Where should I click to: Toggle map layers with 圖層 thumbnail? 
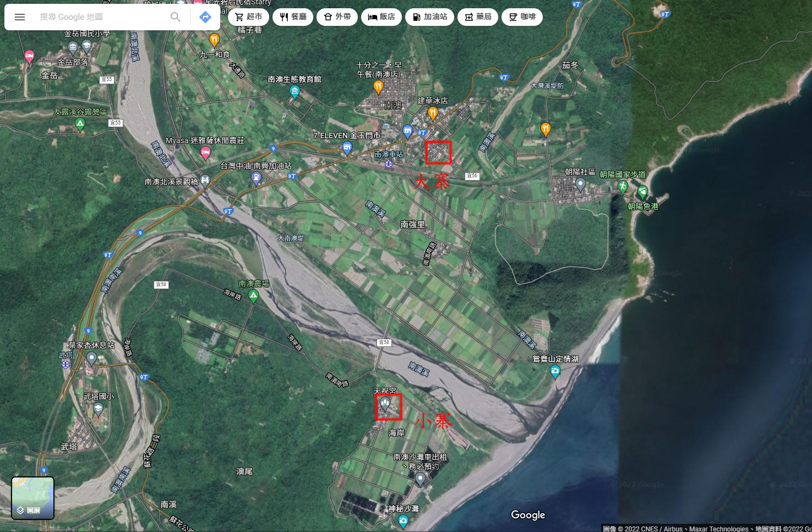point(33,498)
